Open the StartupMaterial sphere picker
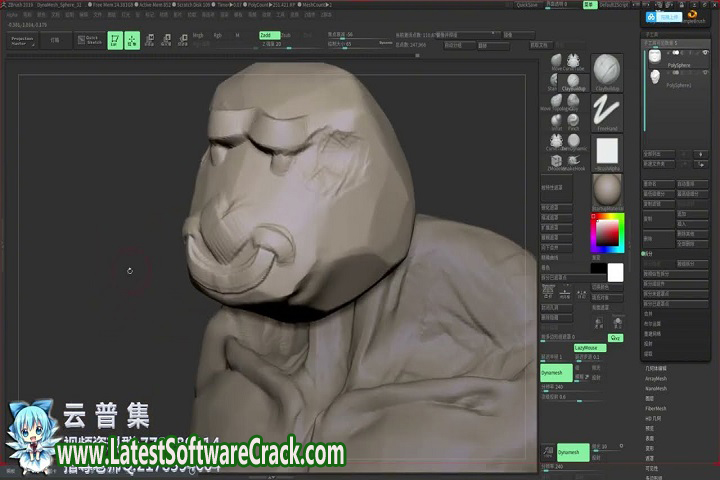Viewport: 720px width, 480px height. (607, 190)
